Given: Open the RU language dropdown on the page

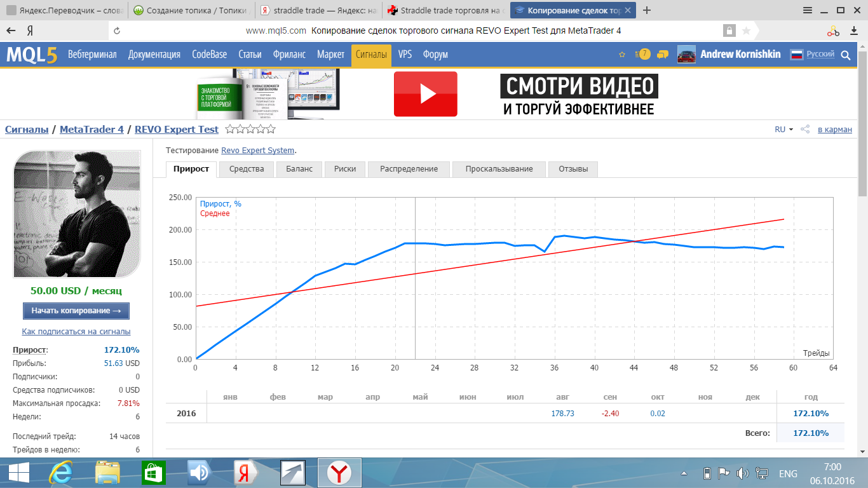Looking at the screenshot, I should [x=783, y=130].
